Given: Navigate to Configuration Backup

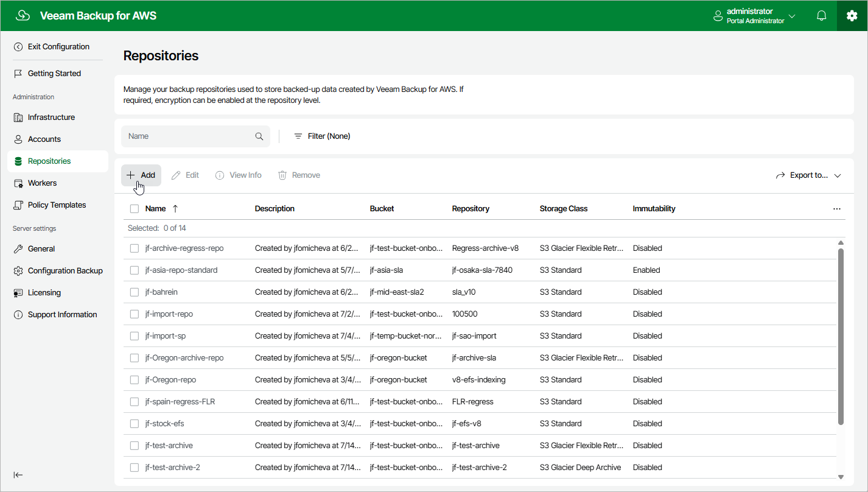Looking at the screenshot, I should (x=58, y=271).
